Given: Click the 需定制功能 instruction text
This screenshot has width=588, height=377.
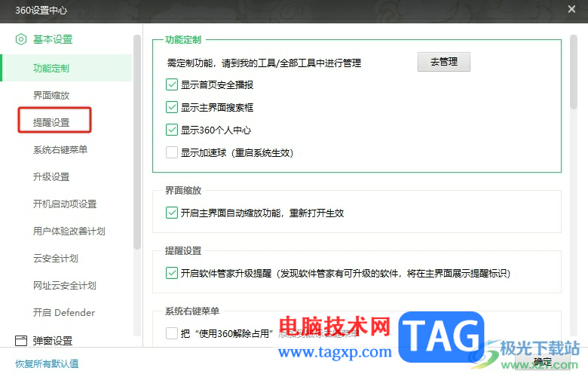Looking at the screenshot, I should 264,63.
